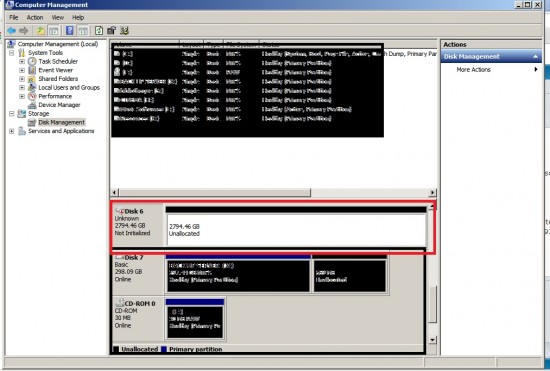Select the Computer Management (Local) root icon

point(11,44)
